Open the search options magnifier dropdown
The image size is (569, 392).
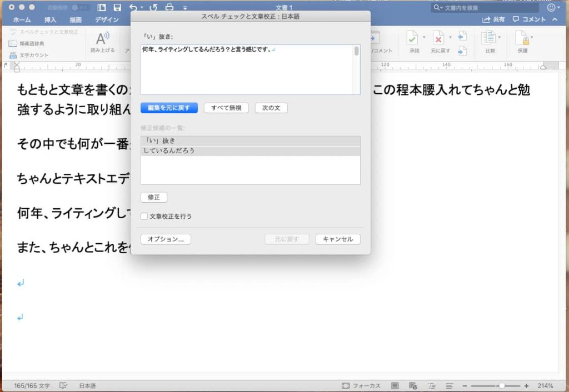tap(438, 7)
